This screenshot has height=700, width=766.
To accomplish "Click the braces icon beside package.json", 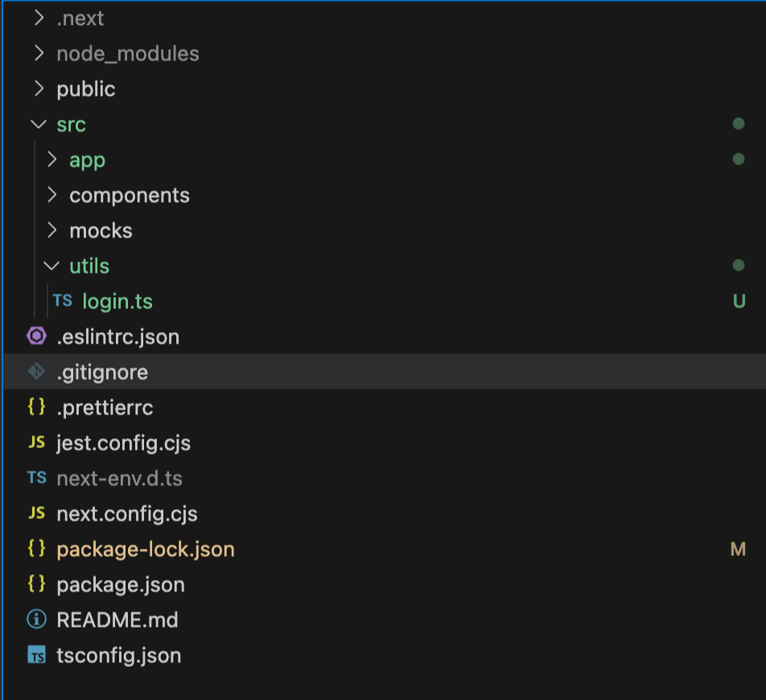I will coord(37,583).
